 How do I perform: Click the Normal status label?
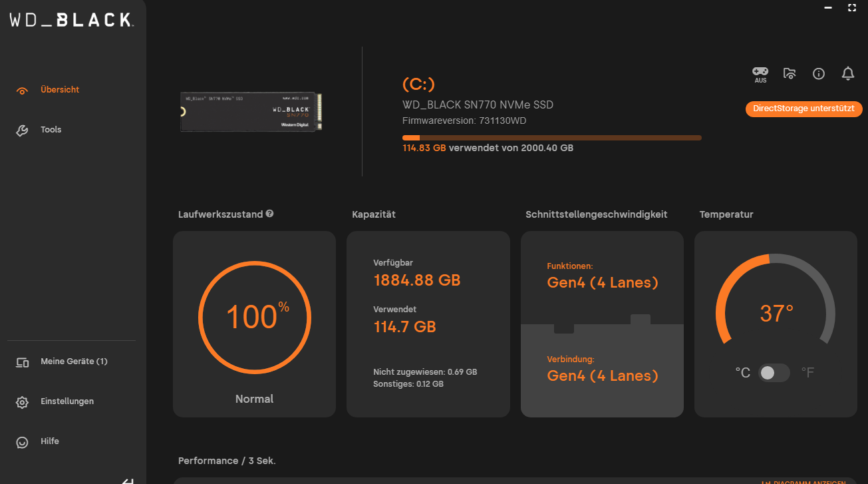pos(254,399)
